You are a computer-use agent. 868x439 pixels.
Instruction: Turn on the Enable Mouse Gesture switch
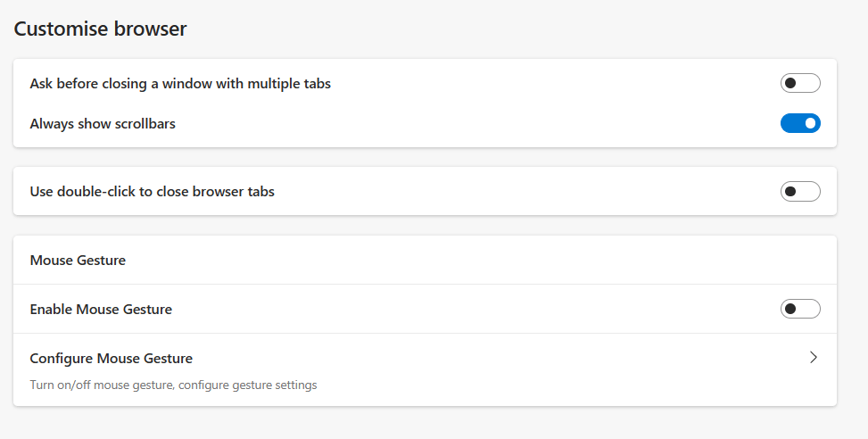point(800,309)
